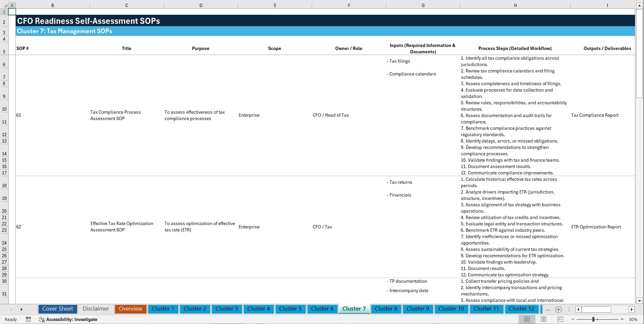Click the Zoom In plus icon
The image size is (644, 324).
(622, 319)
